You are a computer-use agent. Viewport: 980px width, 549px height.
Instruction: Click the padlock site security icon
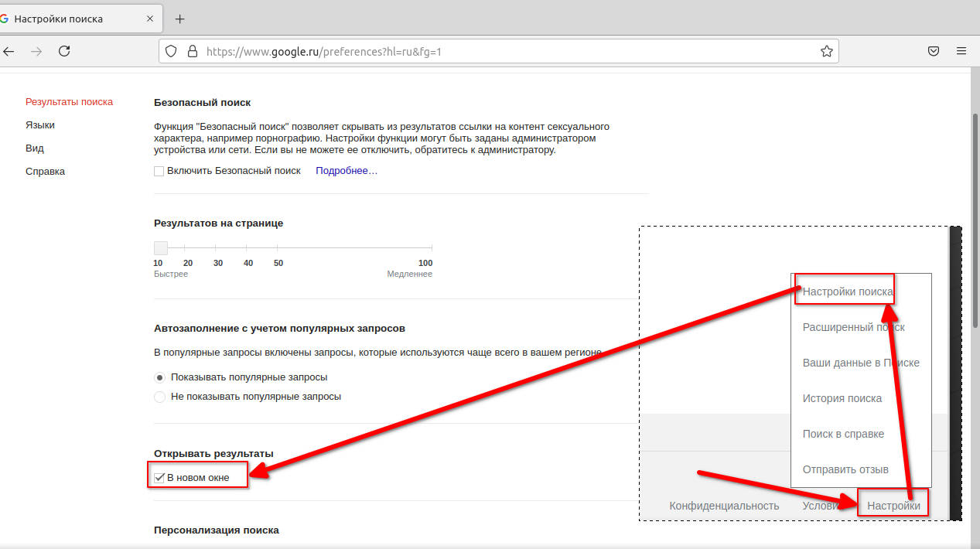[x=192, y=52]
